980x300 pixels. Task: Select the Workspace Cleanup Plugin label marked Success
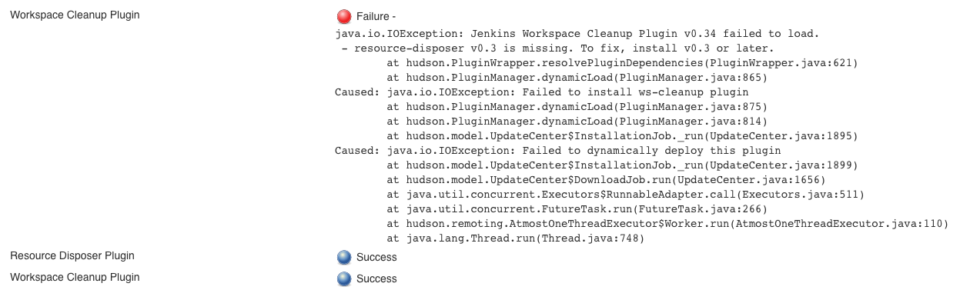click(75, 277)
